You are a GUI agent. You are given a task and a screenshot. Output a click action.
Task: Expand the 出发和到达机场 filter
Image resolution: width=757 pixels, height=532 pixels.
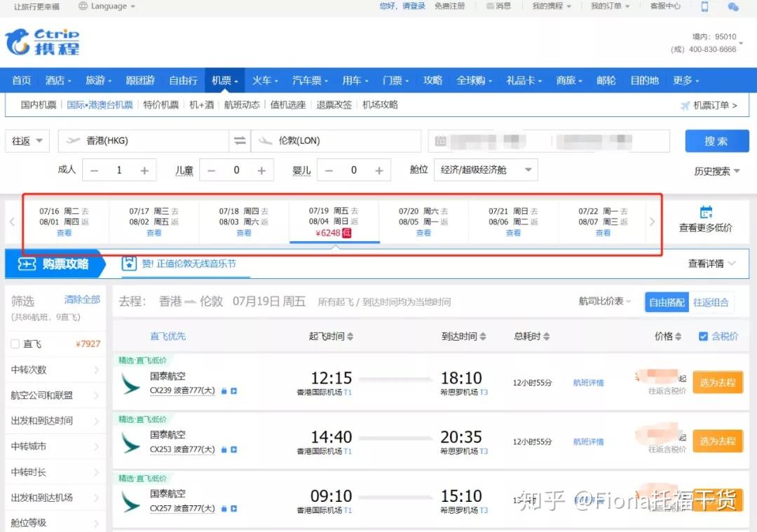click(x=55, y=497)
